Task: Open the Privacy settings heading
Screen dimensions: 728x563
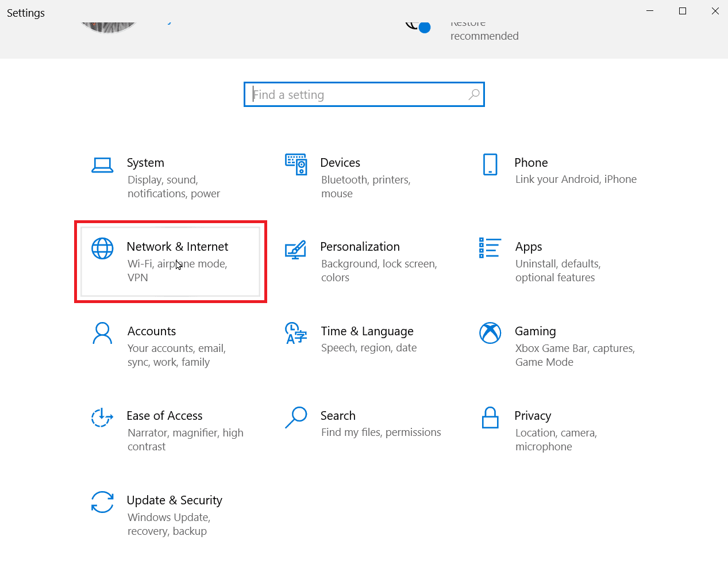Action: (x=533, y=416)
